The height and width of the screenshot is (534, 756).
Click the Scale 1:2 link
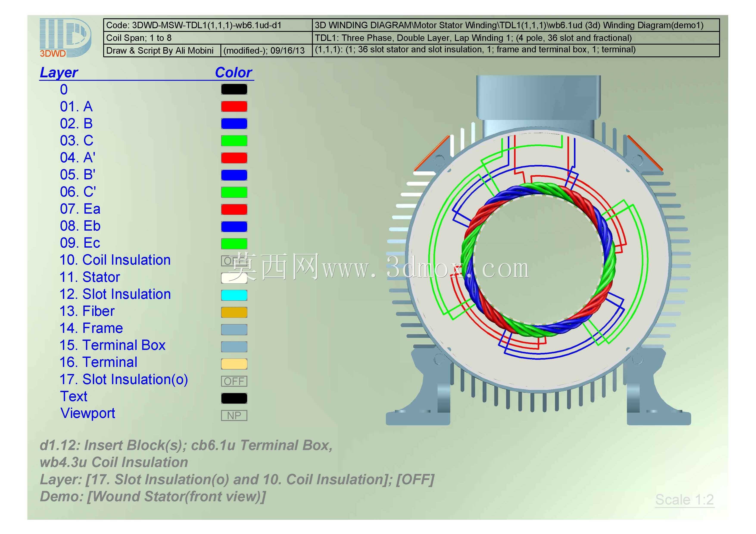coord(684,500)
